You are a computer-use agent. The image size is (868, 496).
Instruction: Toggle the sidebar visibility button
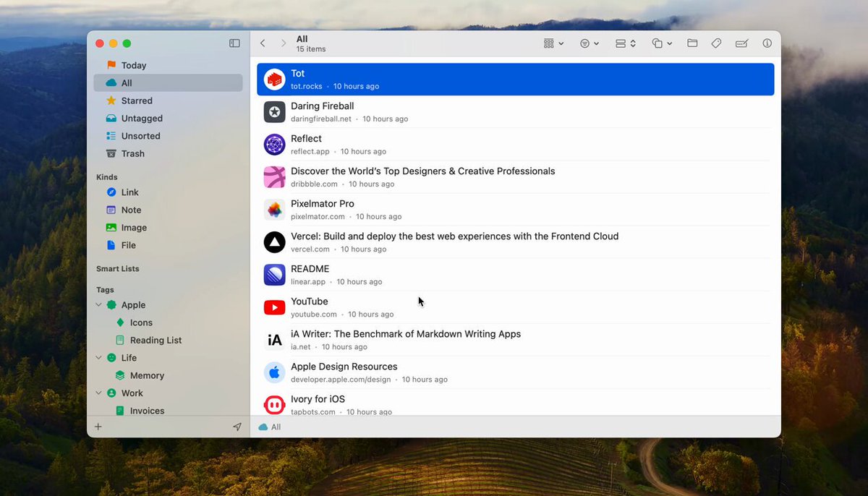pos(234,43)
